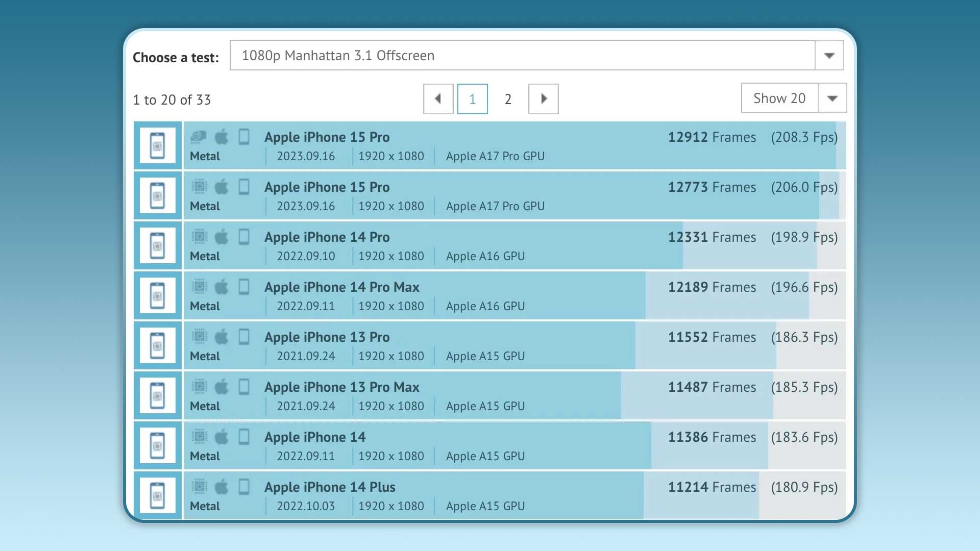Select results page 2

pos(508,99)
